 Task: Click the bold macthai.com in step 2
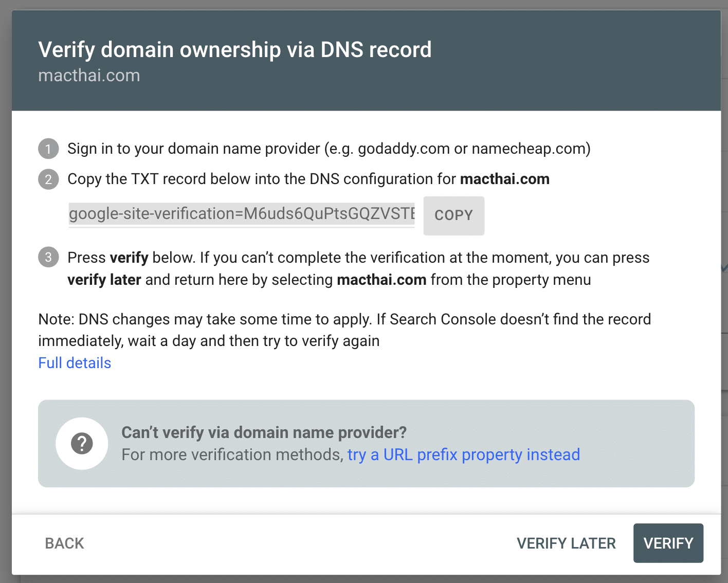pos(504,179)
